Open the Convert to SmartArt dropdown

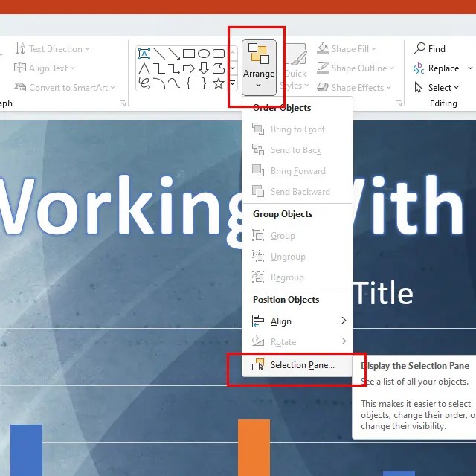click(x=65, y=88)
